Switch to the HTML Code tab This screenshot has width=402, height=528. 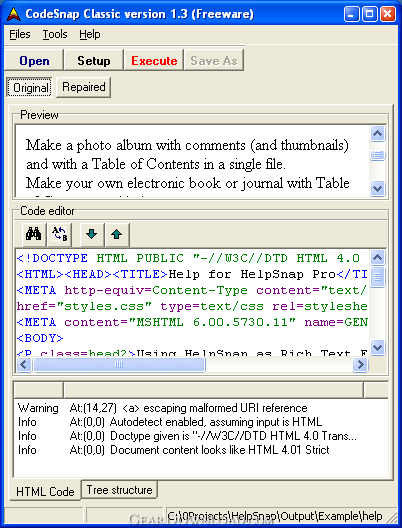(45, 491)
